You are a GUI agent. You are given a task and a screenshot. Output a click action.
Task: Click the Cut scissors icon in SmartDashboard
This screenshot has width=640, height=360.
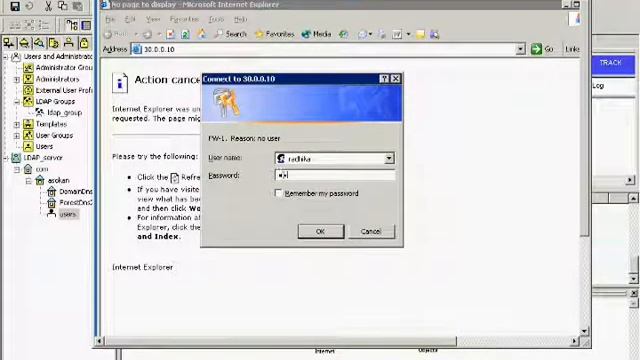click(x=48, y=6)
